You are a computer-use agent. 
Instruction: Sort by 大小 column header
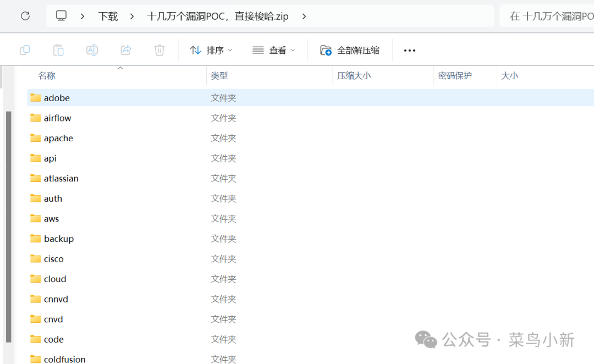click(x=509, y=76)
